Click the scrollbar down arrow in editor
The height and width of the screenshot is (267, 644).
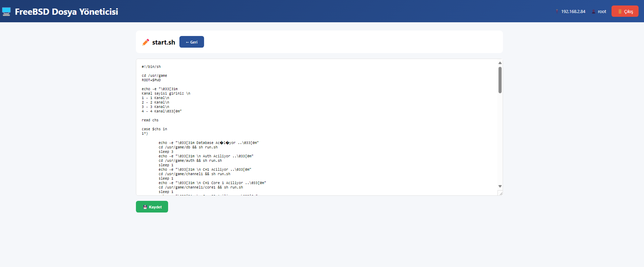point(500,186)
